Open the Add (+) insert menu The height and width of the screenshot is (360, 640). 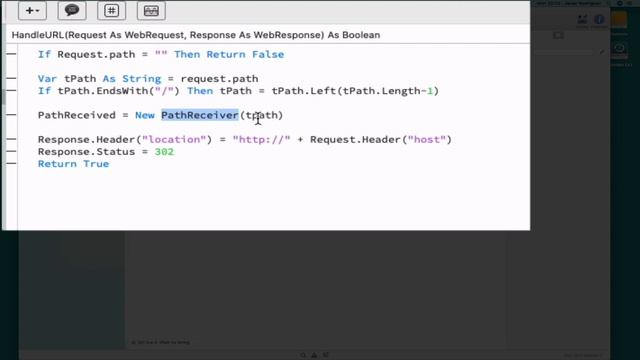pos(32,11)
